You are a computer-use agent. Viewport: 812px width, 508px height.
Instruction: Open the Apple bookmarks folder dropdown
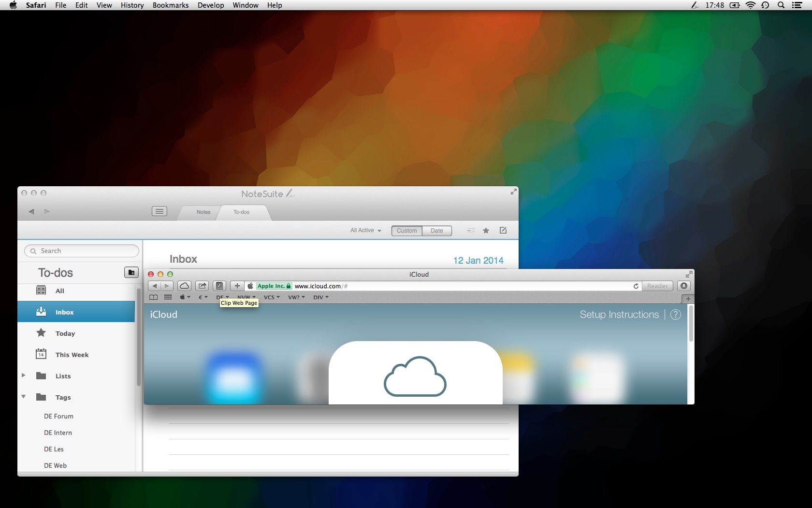[x=185, y=297]
